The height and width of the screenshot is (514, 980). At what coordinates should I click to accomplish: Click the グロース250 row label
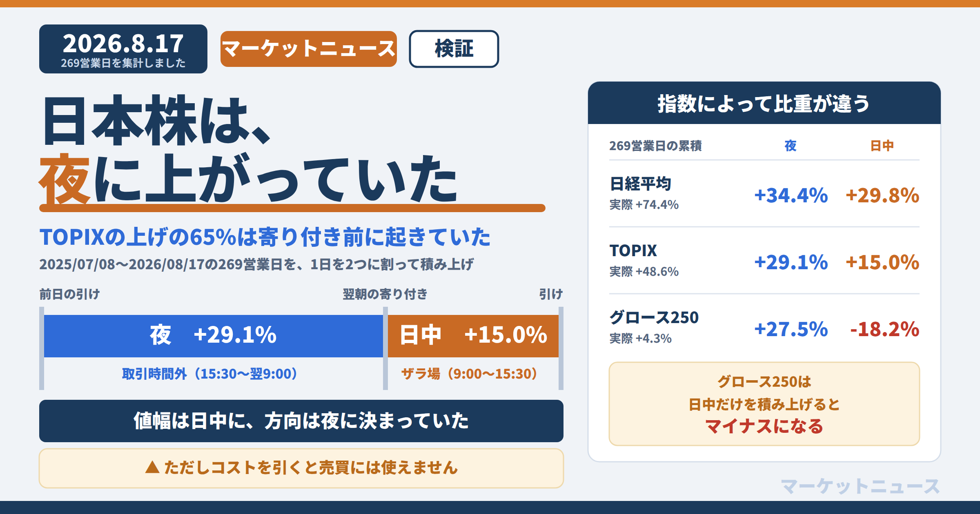(654, 317)
